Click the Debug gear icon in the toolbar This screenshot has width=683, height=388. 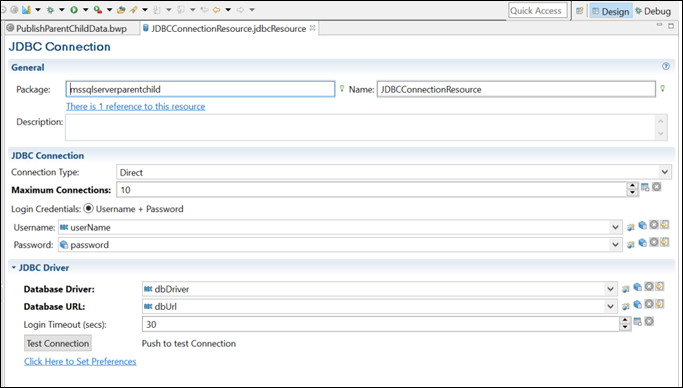(x=51, y=10)
